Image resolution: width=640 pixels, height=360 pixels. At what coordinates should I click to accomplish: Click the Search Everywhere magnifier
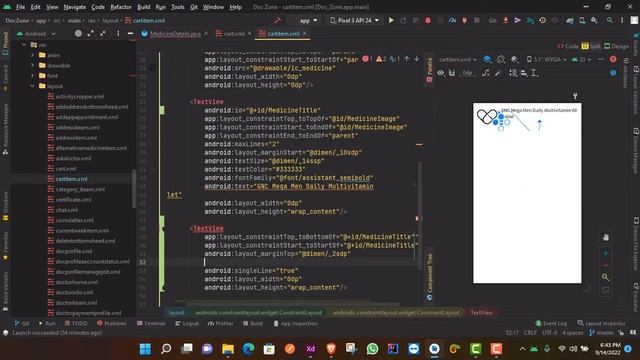610,20
